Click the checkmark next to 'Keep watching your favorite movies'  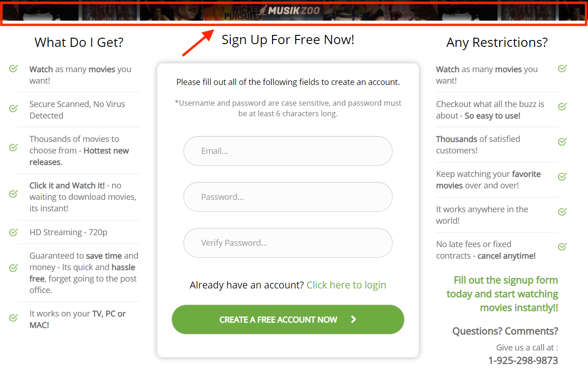coord(562,176)
